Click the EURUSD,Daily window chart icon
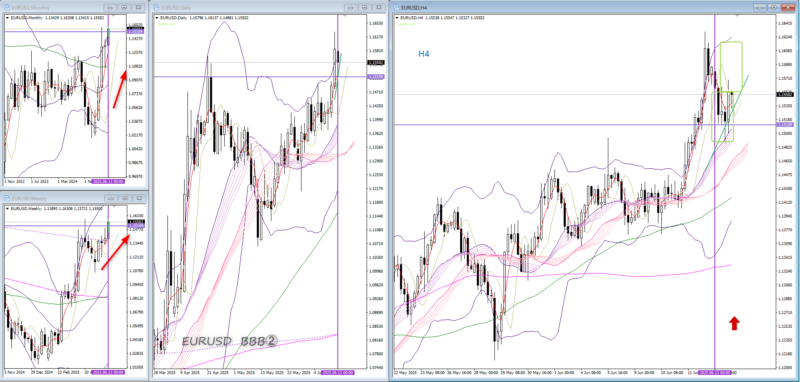The image size is (800, 382). [156, 8]
